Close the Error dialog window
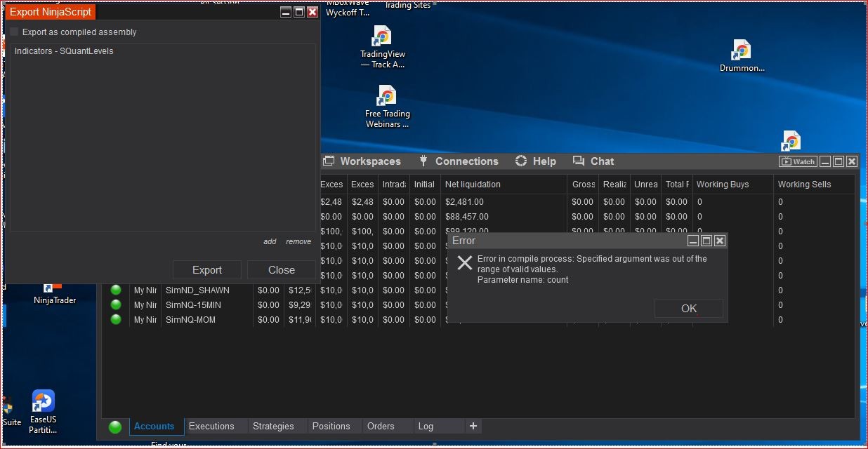868x449 pixels. click(719, 241)
